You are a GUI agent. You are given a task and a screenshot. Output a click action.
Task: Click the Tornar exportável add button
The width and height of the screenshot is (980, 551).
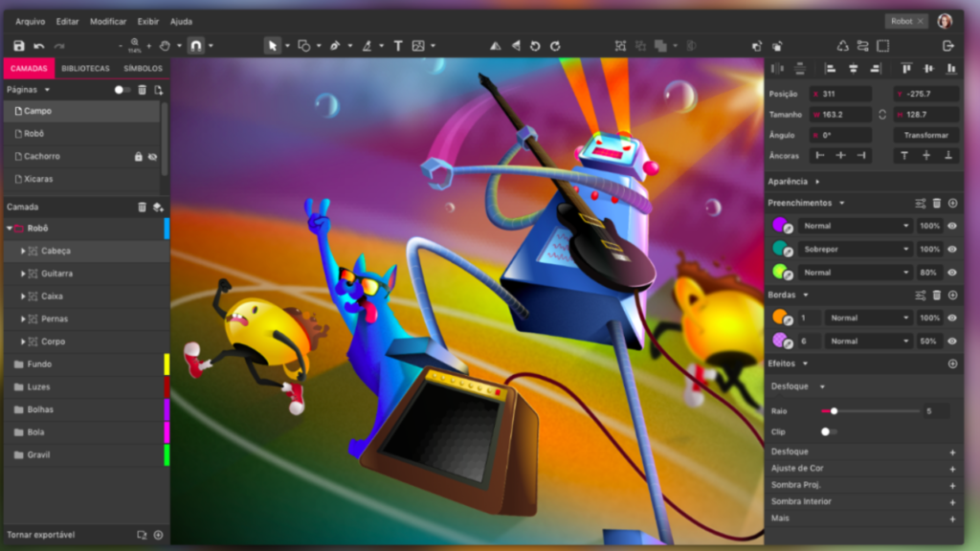click(158, 535)
